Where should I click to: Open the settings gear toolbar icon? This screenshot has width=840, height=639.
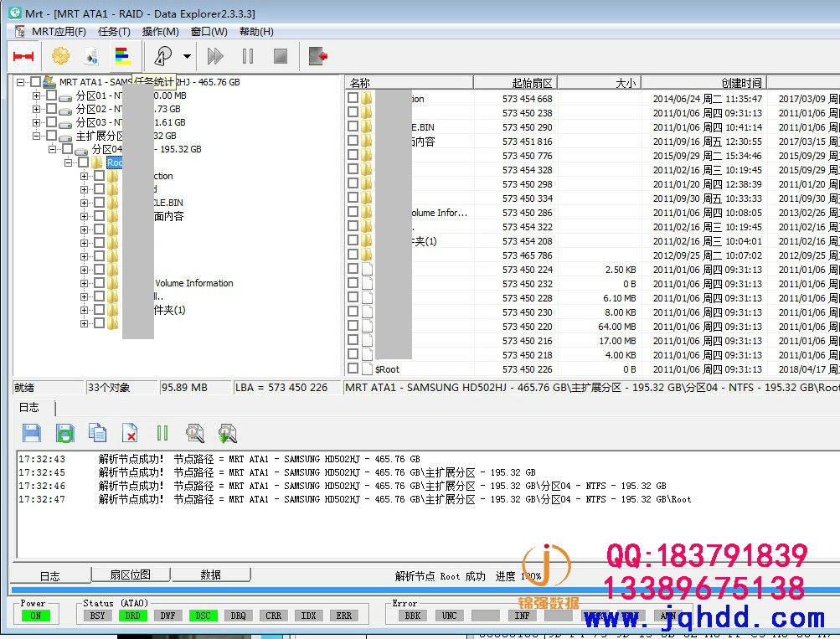pos(60,56)
